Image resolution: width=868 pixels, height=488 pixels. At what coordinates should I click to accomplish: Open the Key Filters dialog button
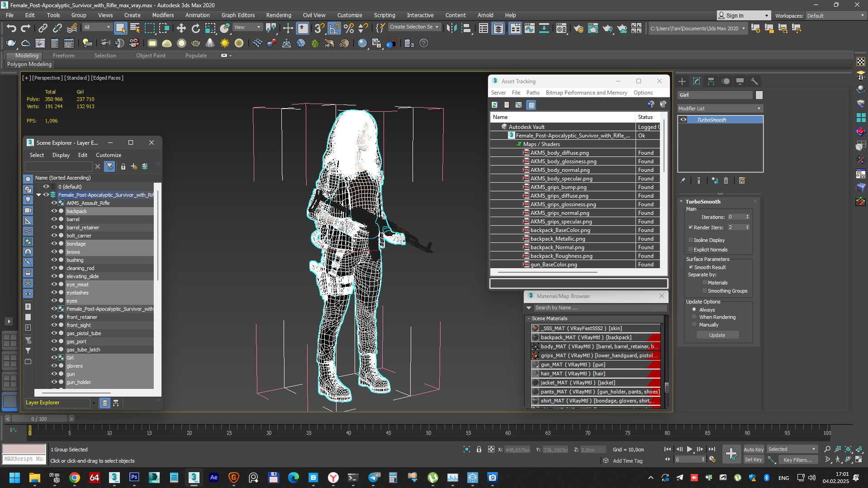click(x=798, y=460)
